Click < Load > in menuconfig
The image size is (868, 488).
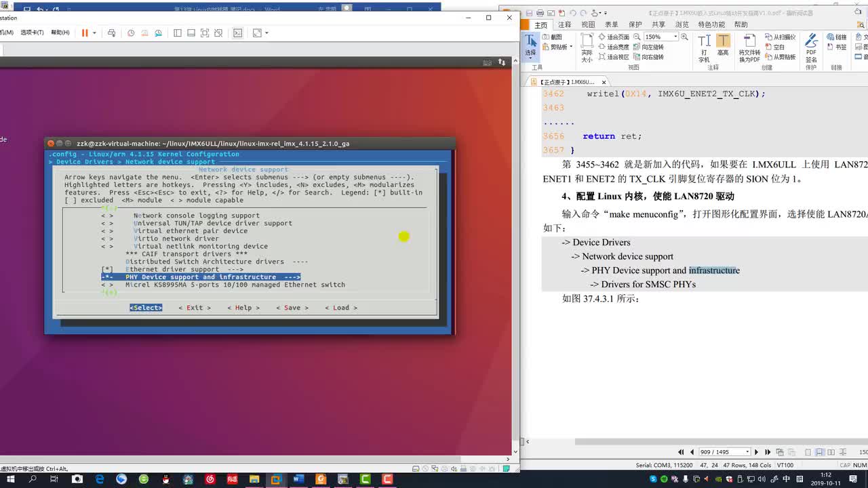tap(341, 308)
